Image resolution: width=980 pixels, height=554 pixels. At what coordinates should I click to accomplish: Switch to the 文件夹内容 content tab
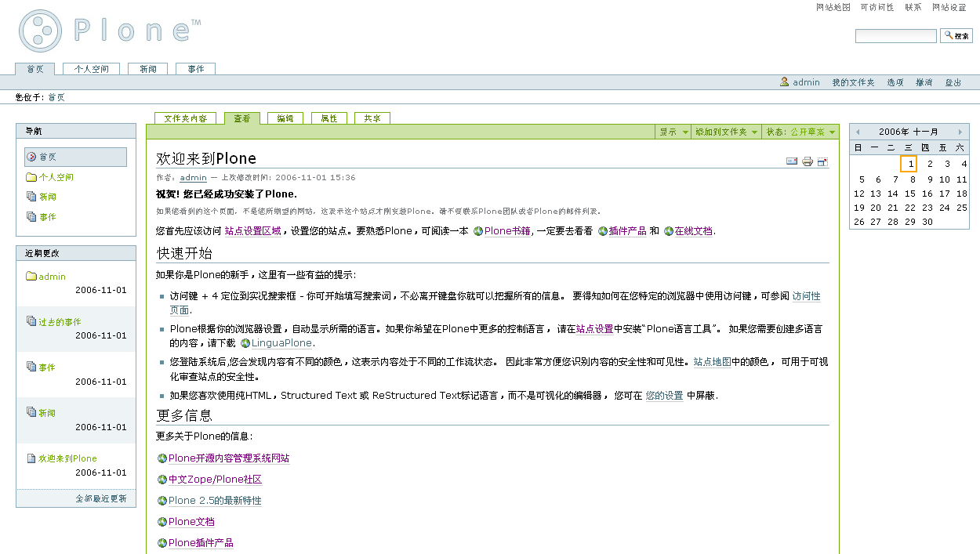tap(186, 118)
